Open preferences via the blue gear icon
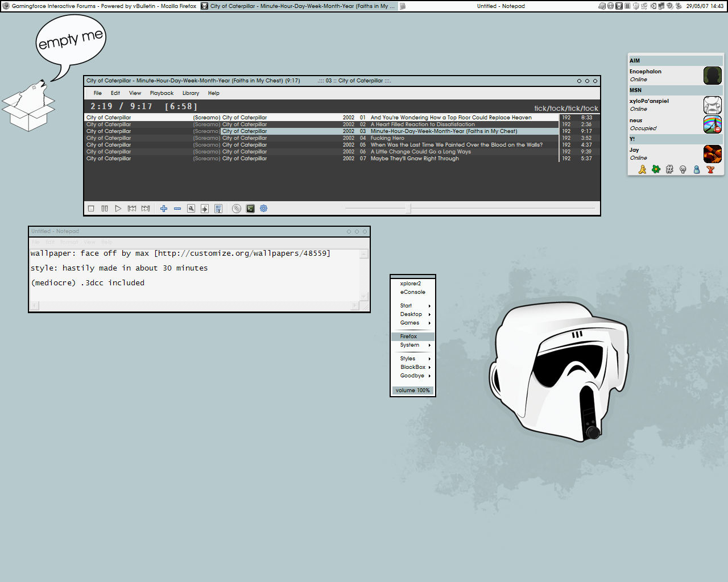The width and height of the screenshot is (728, 582). [264, 209]
